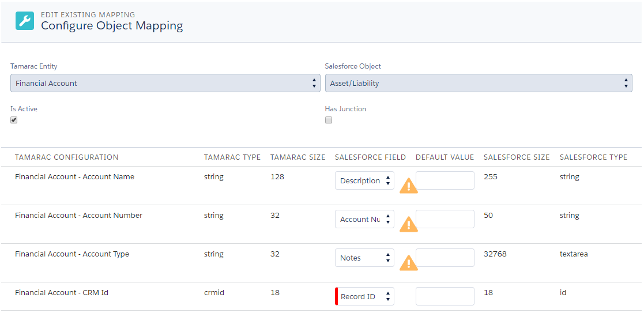Viewport: 644px width, 313px height.
Task: Click the wrench icon beside Configure Object Mapping
Action: tap(25, 21)
